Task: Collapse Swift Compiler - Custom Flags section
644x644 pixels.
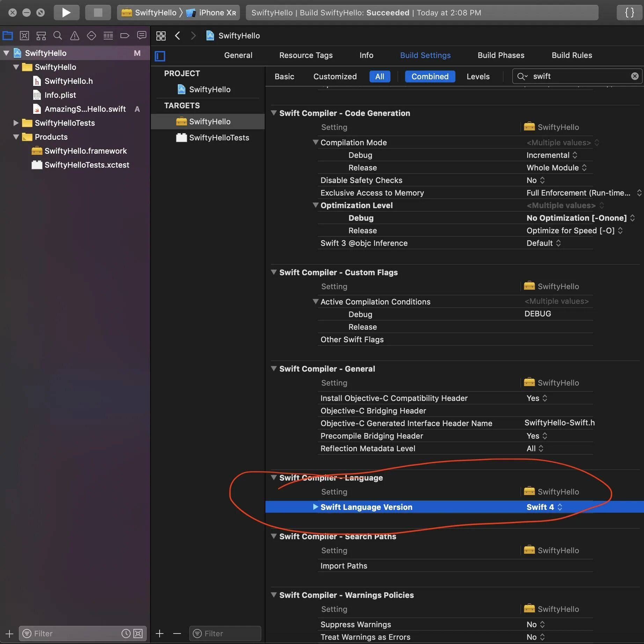Action: coord(274,272)
